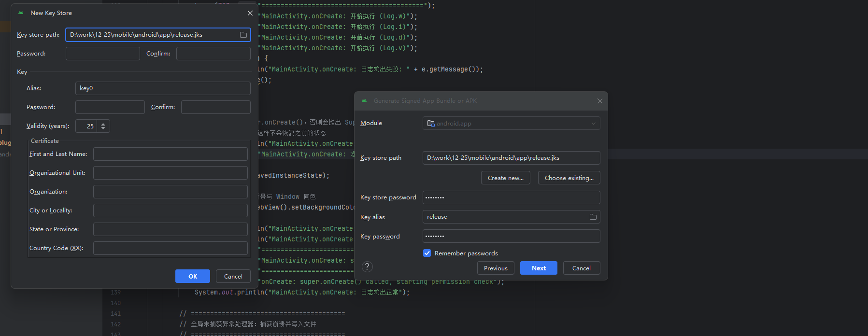Viewport: 868px width, 336px height.
Task: Focus the Key section Confirm field
Action: point(216,107)
